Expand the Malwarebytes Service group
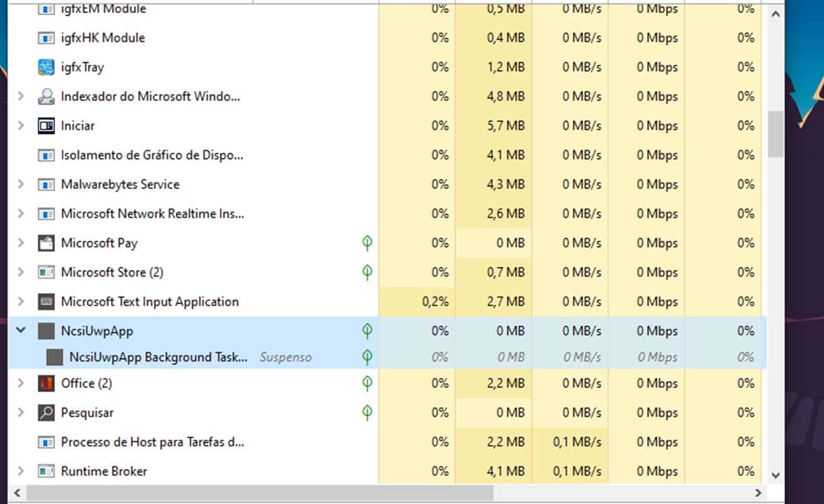Screen dimensions: 824x504 (21, 184)
